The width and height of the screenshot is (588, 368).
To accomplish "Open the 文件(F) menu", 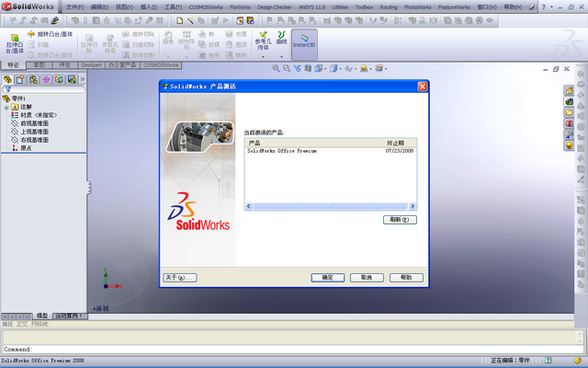I will [x=74, y=7].
